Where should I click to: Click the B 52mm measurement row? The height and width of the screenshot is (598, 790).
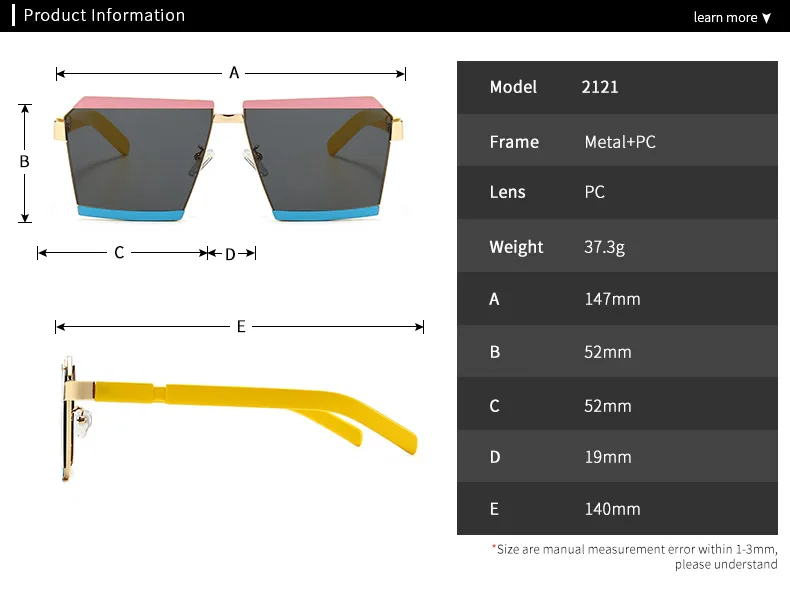(x=617, y=352)
